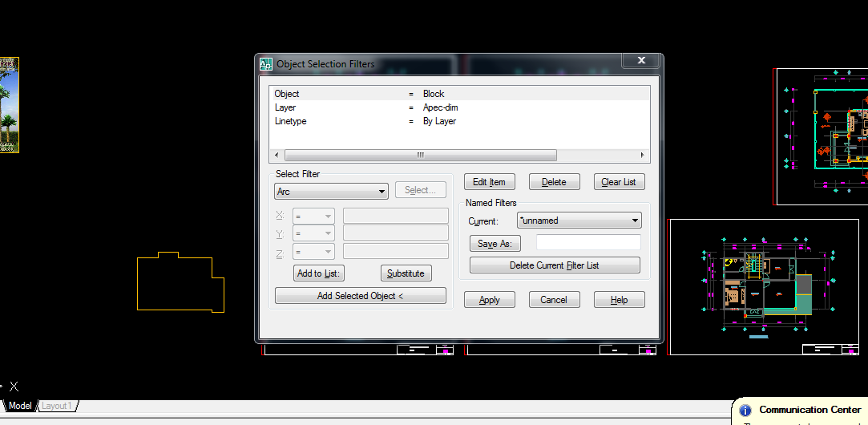Click Add Selected Object button
Viewport: 868px width, 425px height.
[x=361, y=295]
